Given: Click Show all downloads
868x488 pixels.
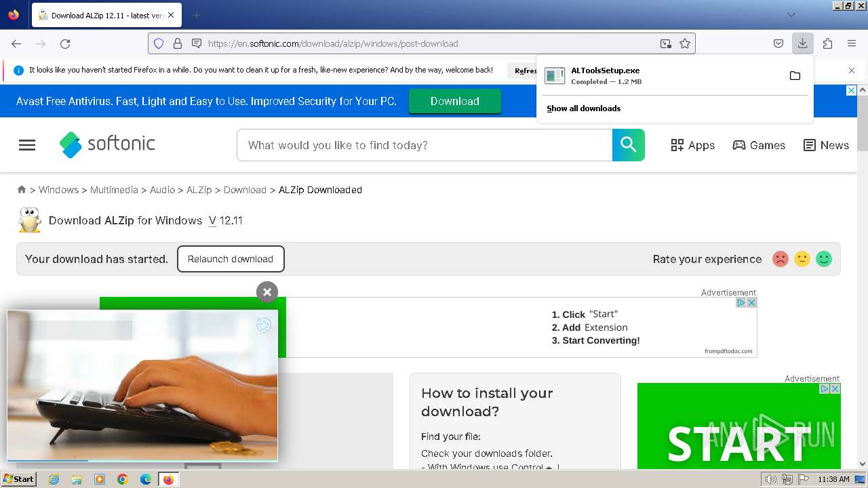Looking at the screenshot, I should 584,108.
